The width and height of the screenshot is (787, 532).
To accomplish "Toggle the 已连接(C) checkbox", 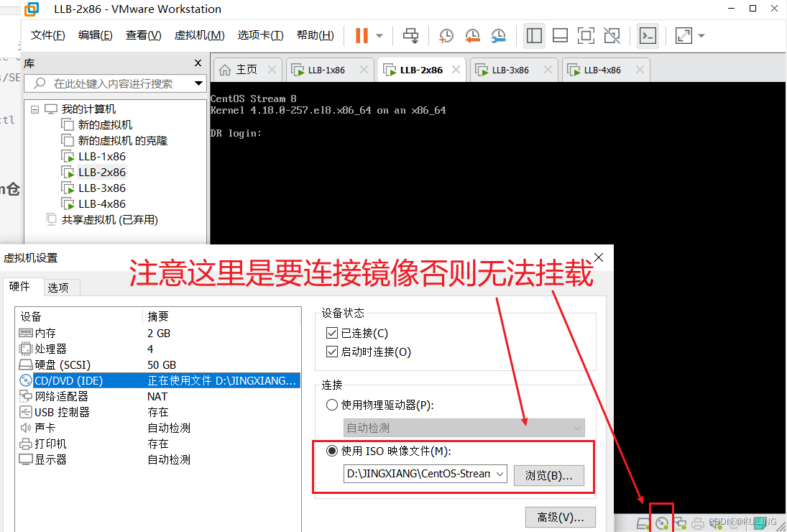I will (x=332, y=333).
